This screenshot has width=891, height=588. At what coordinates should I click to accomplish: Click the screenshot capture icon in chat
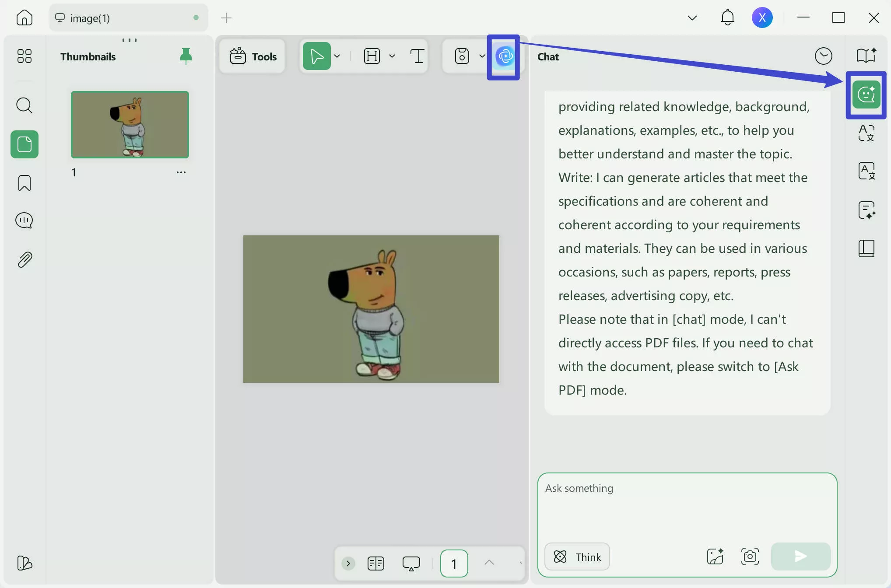[750, 556]
